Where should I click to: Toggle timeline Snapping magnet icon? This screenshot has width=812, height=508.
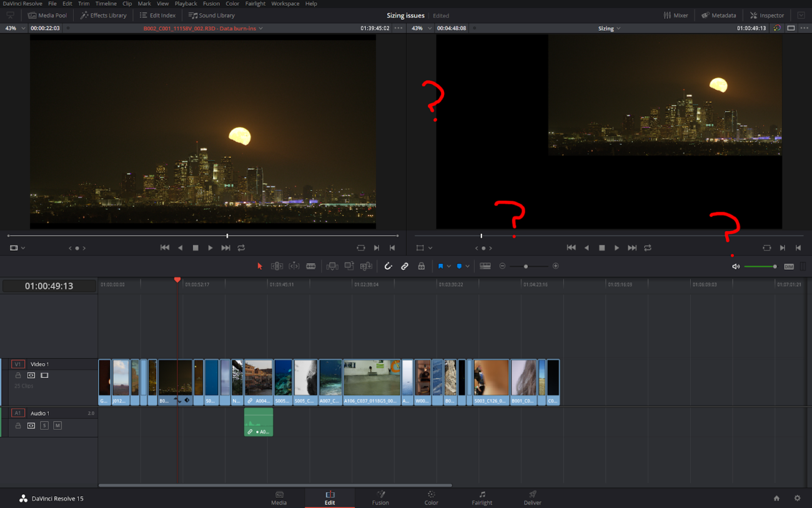point(388,266)
